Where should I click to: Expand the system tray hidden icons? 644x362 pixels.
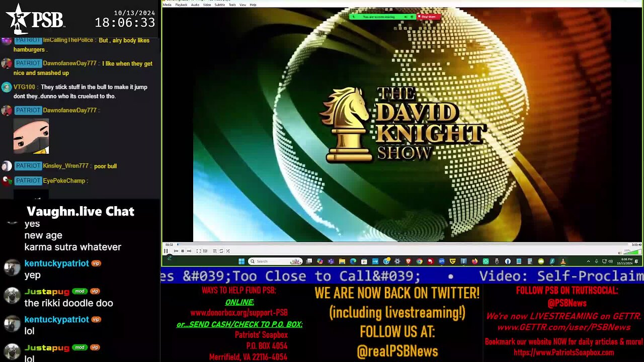tap(588, 261)
